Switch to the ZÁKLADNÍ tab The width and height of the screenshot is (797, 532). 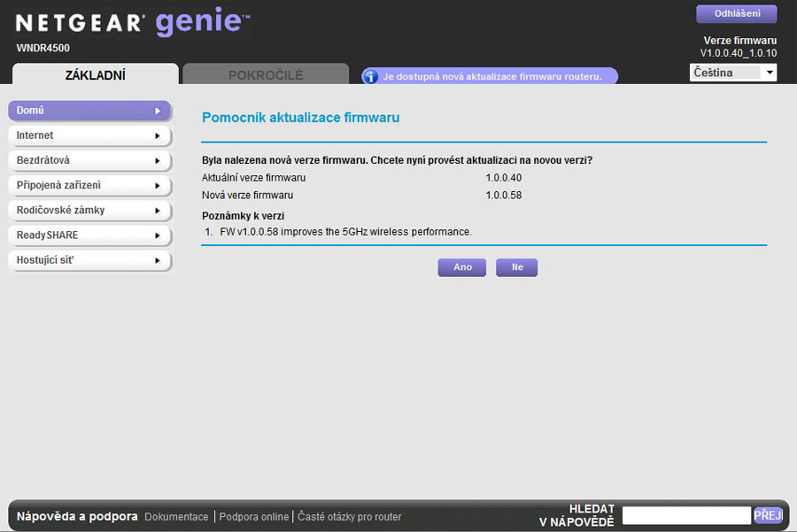pyautogui.click(x=96, y=74)
